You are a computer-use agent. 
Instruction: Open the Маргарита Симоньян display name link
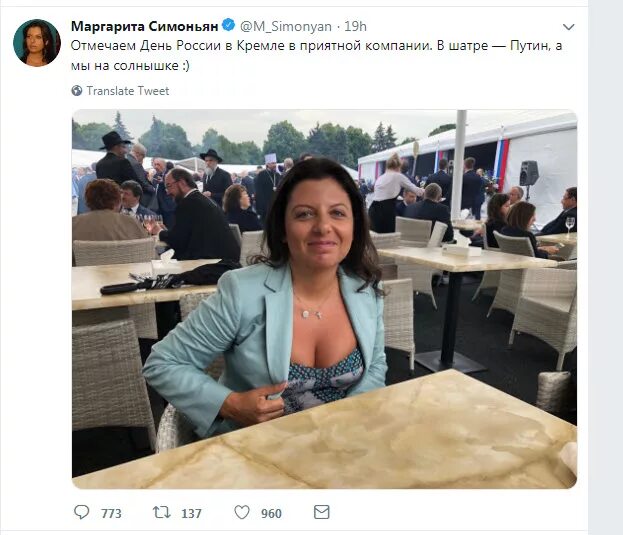tap(145, 27)
